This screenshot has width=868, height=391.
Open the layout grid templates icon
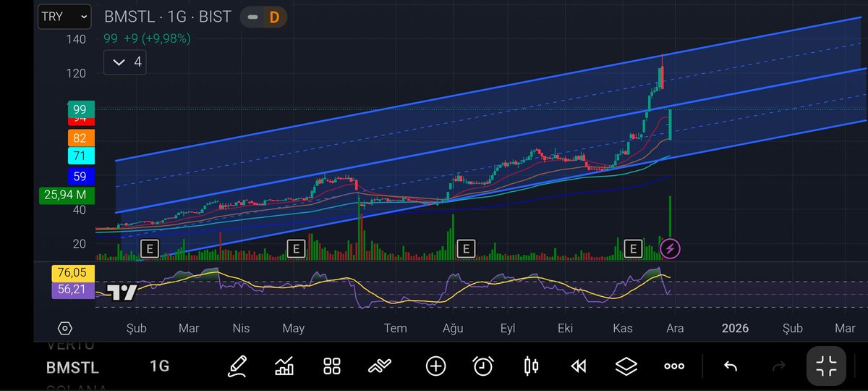coord(332,366)
